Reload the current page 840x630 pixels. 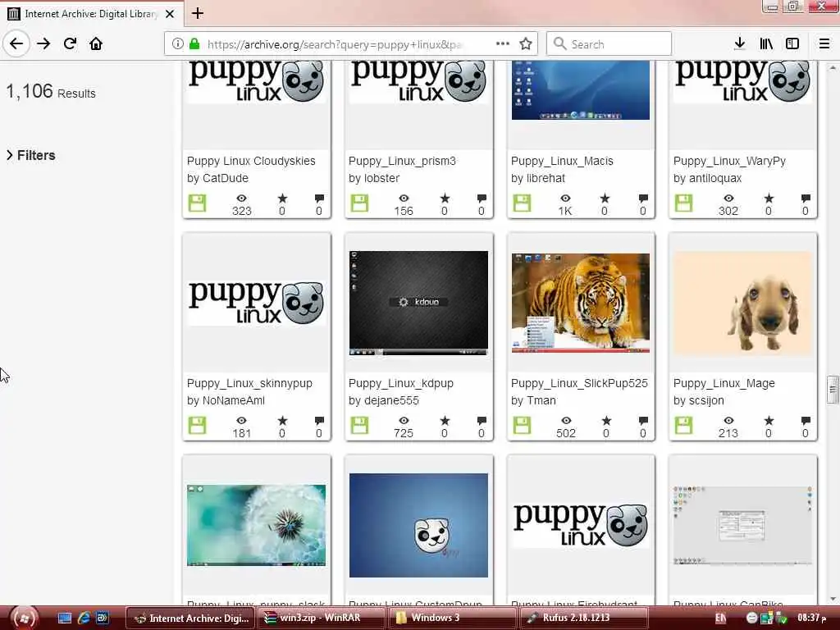pyautogui.click(x=71, y=44)
